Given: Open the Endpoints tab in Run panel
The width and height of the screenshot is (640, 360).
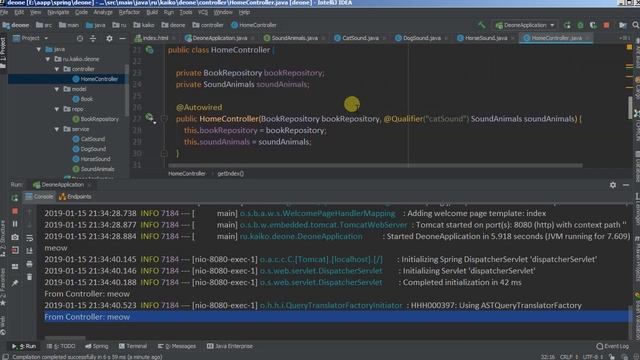Looking at the screenshot, I should click(75, 197).
